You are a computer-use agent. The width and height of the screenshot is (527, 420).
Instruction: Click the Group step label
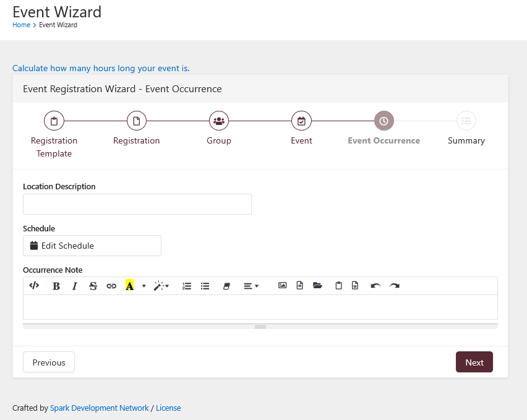[x=219, y=140]
